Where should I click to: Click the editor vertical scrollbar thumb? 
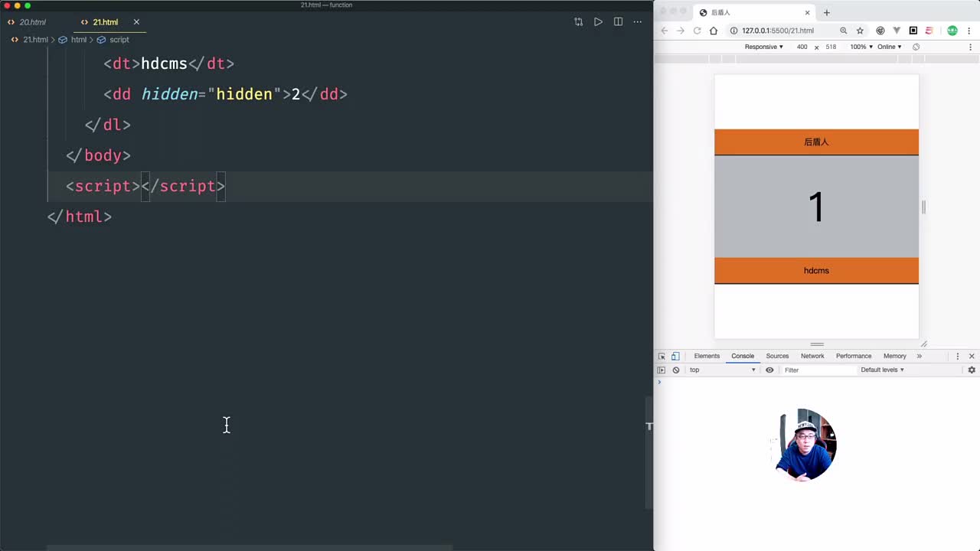tap(649, 452)
